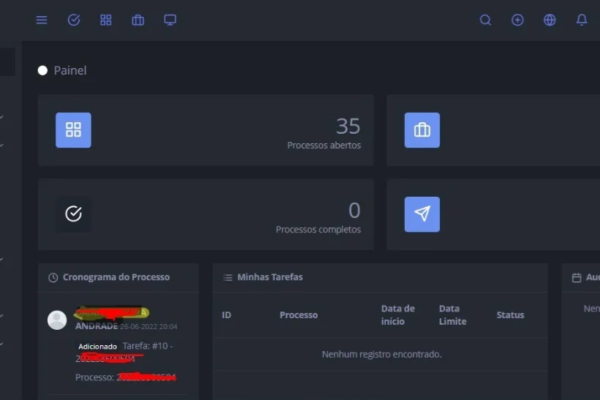The height and width of the screenshot is (400, 600).
Task: Show notifications via the bell icon
Action: pyautogui.click(x=581, y=20)
